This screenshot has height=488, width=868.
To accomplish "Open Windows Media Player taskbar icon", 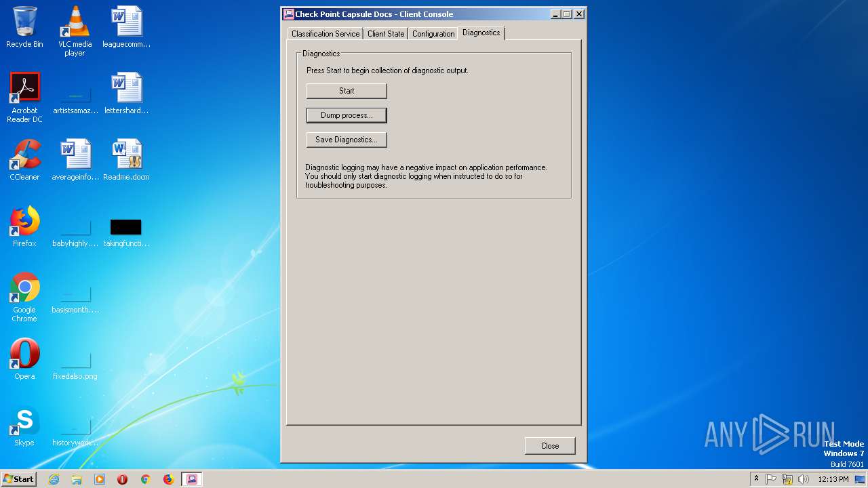I will pos(100,479).
